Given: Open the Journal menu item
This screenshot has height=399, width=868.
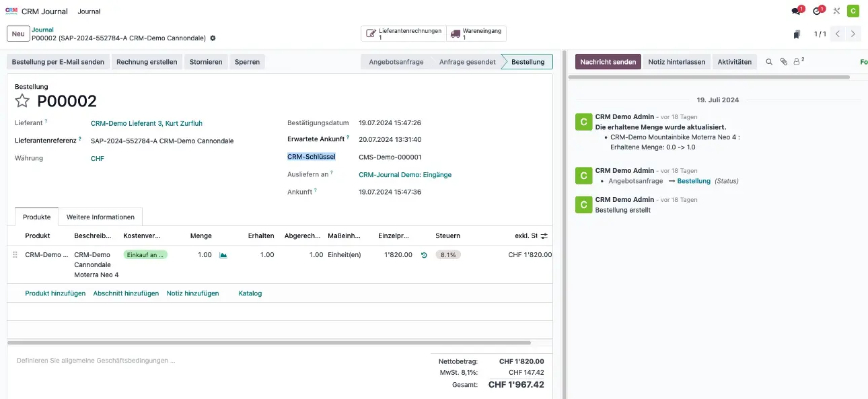Looking at the screenshot, I should coord(89,11).
